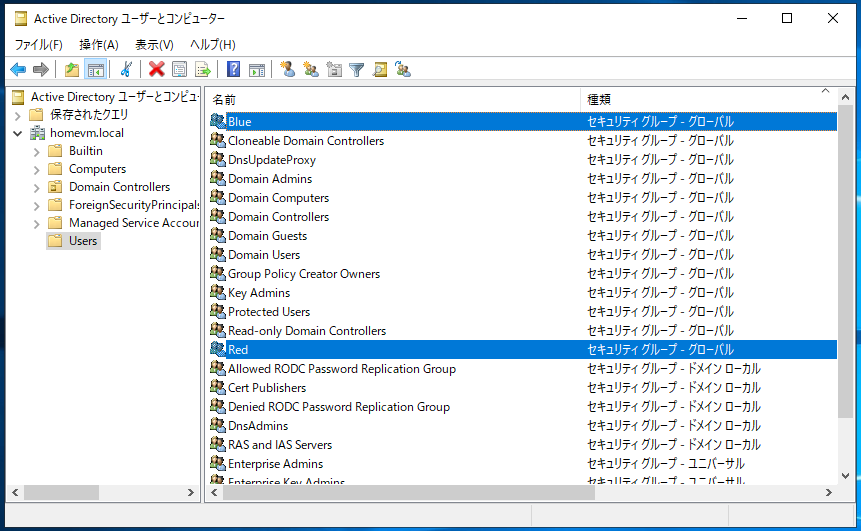Select Group Policy Creator Owners row

pos(523,273)
